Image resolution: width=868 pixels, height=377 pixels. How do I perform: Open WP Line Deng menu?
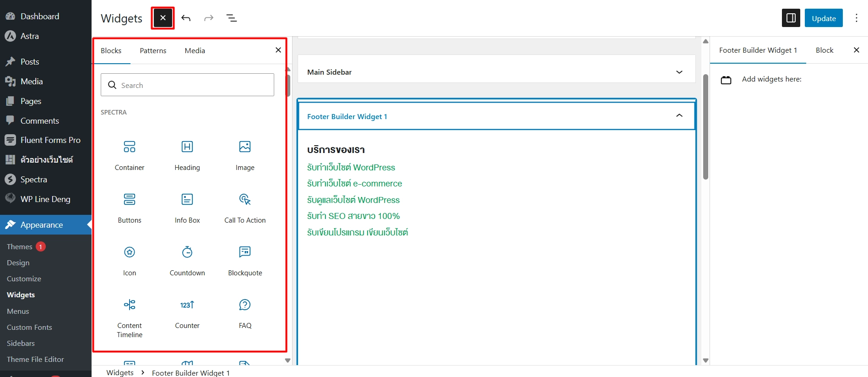pyautogui.click(x=46, y=199)
